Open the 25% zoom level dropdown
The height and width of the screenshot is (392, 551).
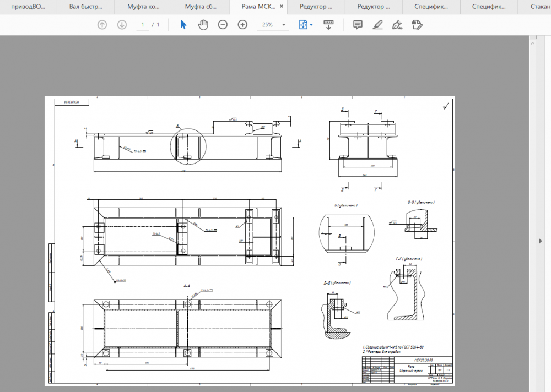tap(284, 25)
